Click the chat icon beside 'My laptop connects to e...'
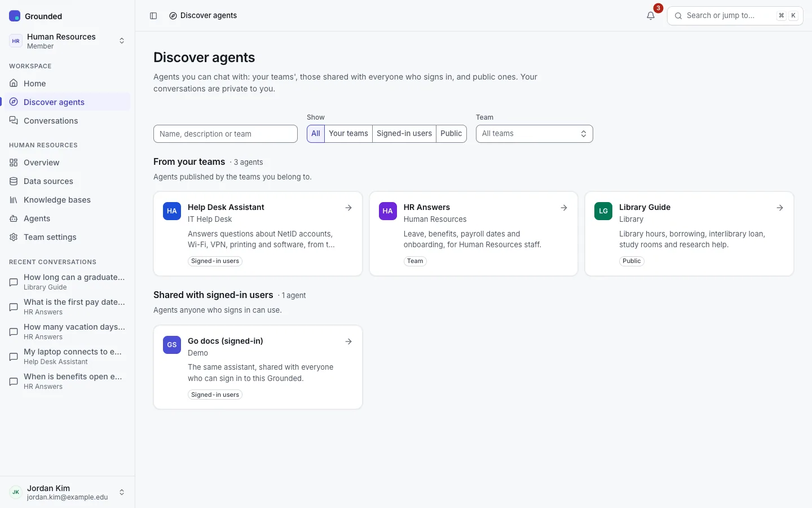Image resolution: width=812 pixels, height=508 pixels. 14,357
